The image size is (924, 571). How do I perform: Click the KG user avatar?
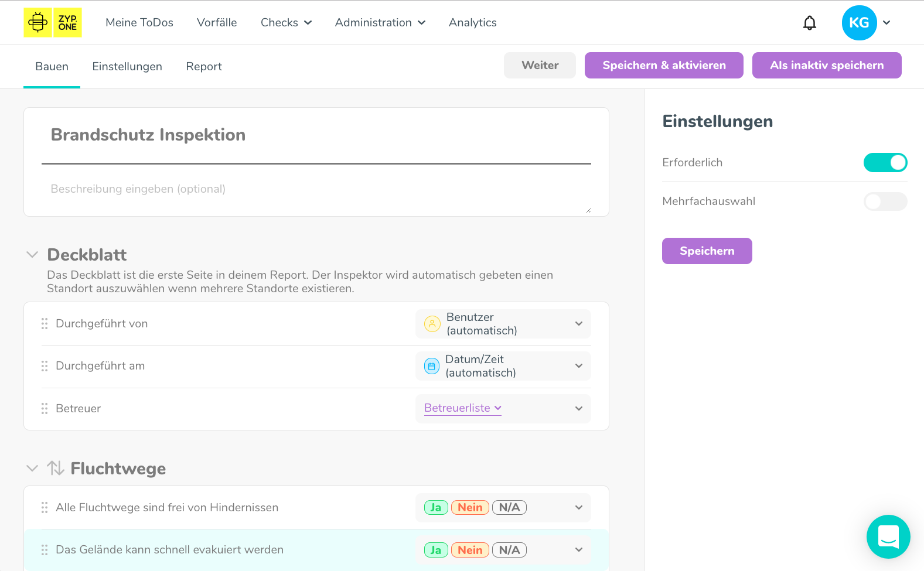[x=859, y=23]
